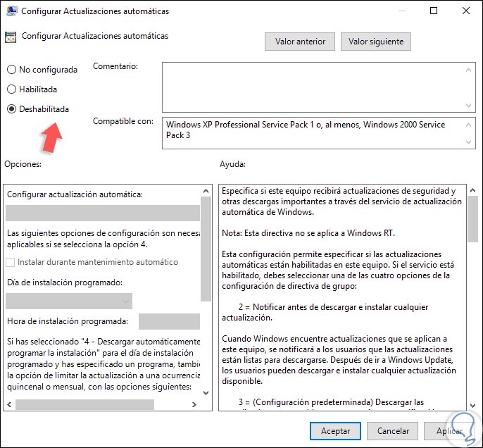This screenshot has height=448, width=483.
Task: Click the Opciones horizontal scrollbar thumb
Action: (84, 404)
